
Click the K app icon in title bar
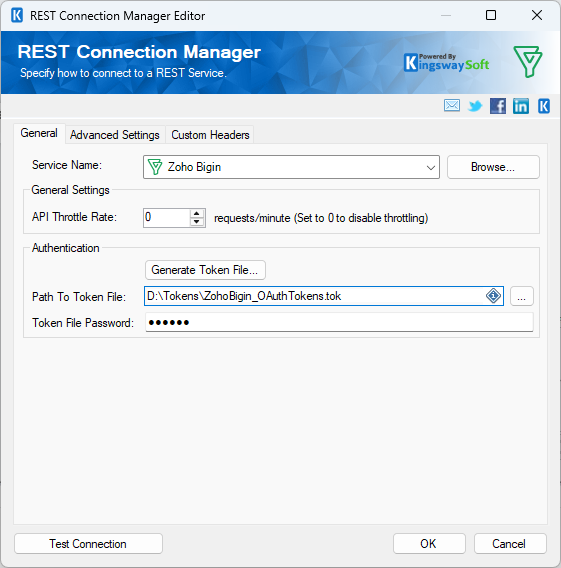tap(17, 16)
